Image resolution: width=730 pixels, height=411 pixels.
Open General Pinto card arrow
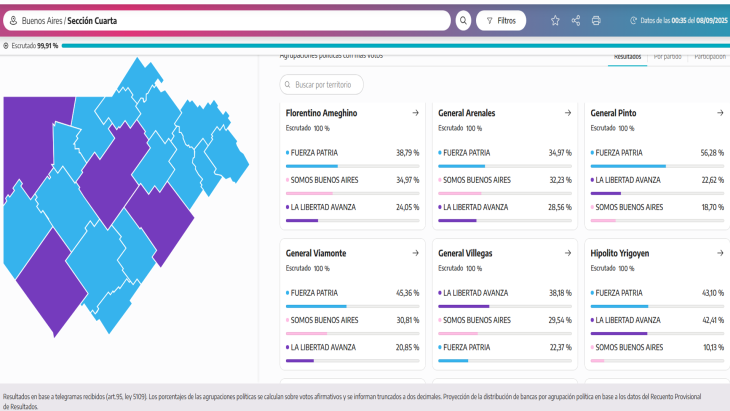[720, 113]
